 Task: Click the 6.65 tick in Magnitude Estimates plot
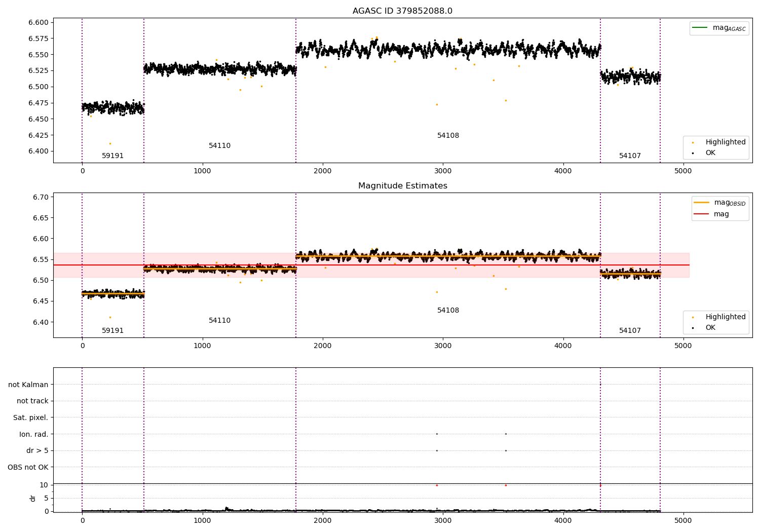pyautogui.click(x=41, y=218)
